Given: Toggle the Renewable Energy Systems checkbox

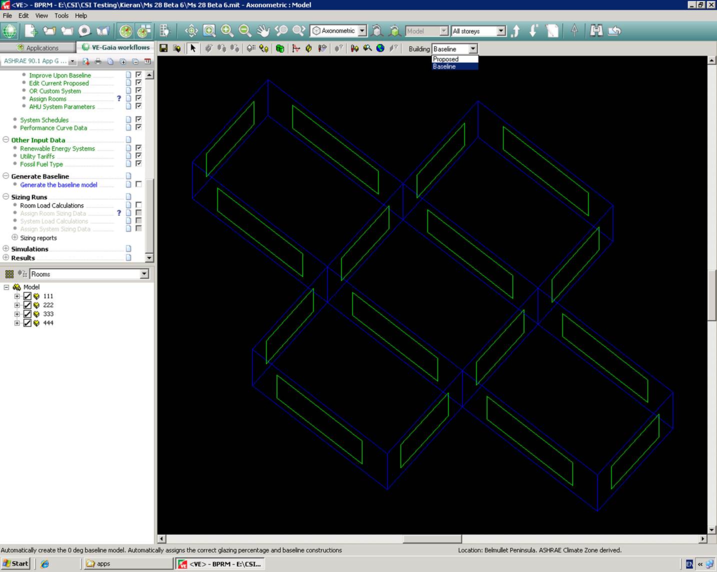Looking at the screenshot, I should tap(139, 148).
